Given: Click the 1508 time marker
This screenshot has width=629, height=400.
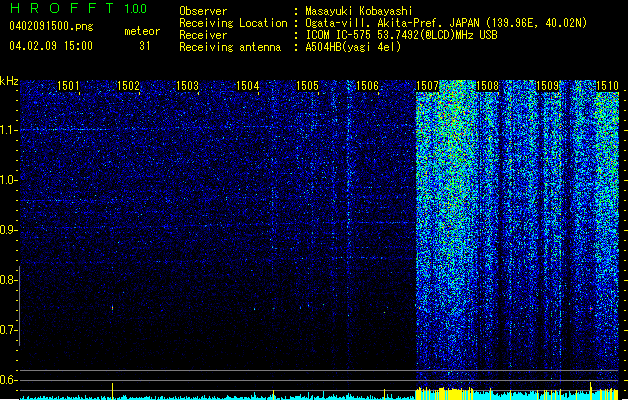Looking at the screenshot, I should tap(487, 85).
